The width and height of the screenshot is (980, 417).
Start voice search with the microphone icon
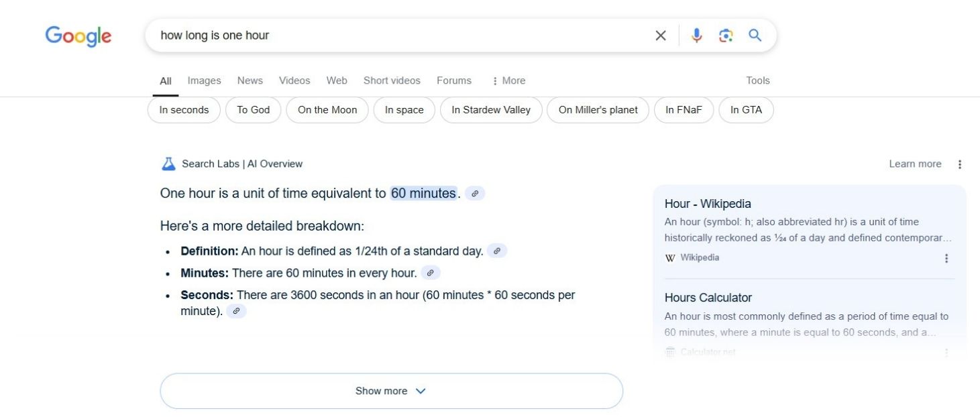(697, 36)
